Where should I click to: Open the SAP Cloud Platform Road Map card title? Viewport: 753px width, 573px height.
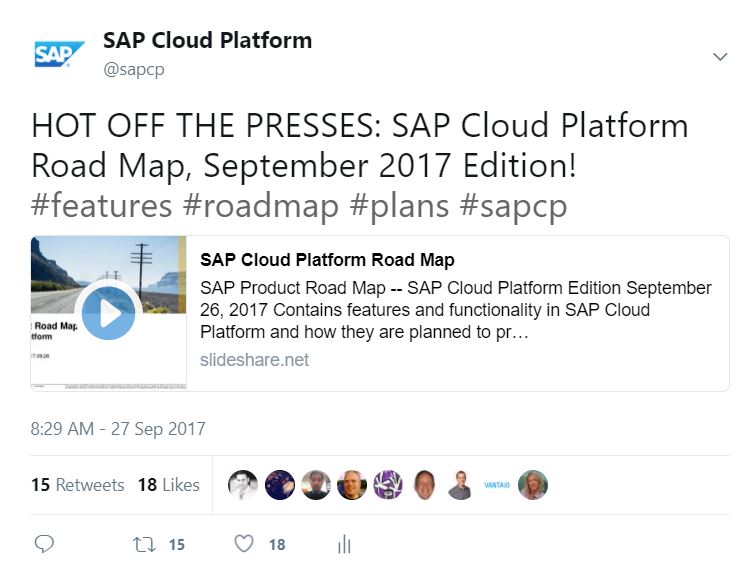pyautogui.click(x=327, y=260)
